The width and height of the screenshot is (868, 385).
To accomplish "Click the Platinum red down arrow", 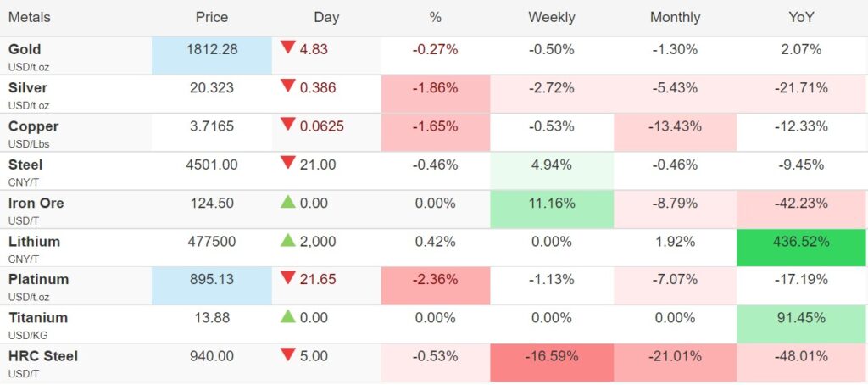I will [x=288, y=278].
